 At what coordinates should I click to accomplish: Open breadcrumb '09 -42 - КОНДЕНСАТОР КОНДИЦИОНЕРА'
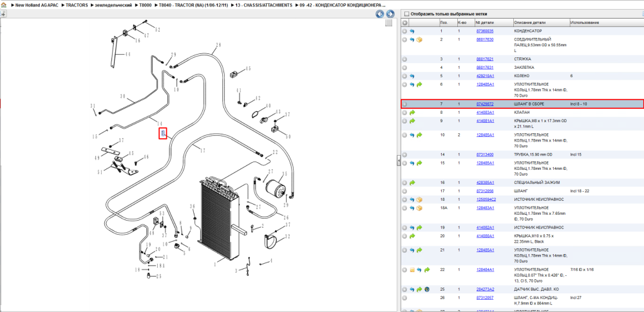(x=343, y=5)
